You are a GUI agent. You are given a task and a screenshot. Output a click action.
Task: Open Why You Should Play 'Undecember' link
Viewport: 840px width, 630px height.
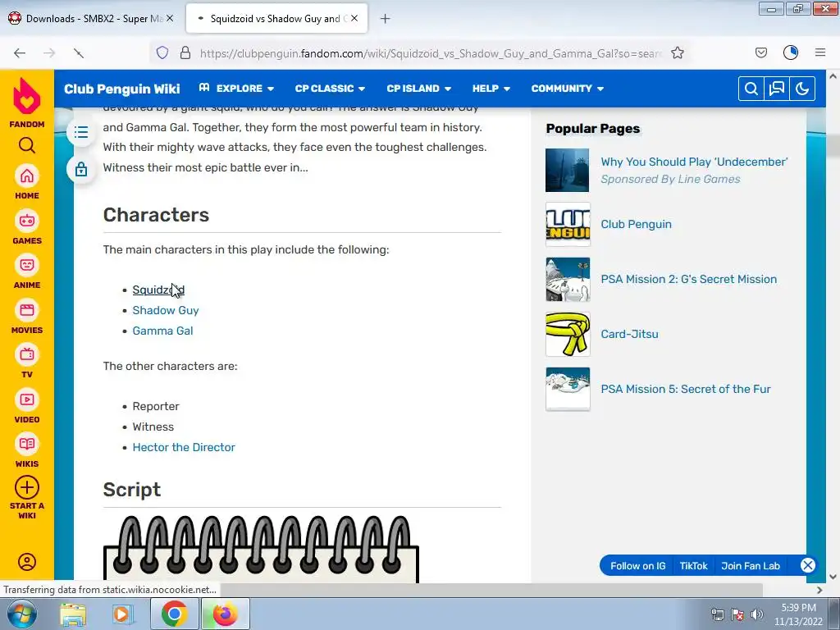tap(694, 162)
